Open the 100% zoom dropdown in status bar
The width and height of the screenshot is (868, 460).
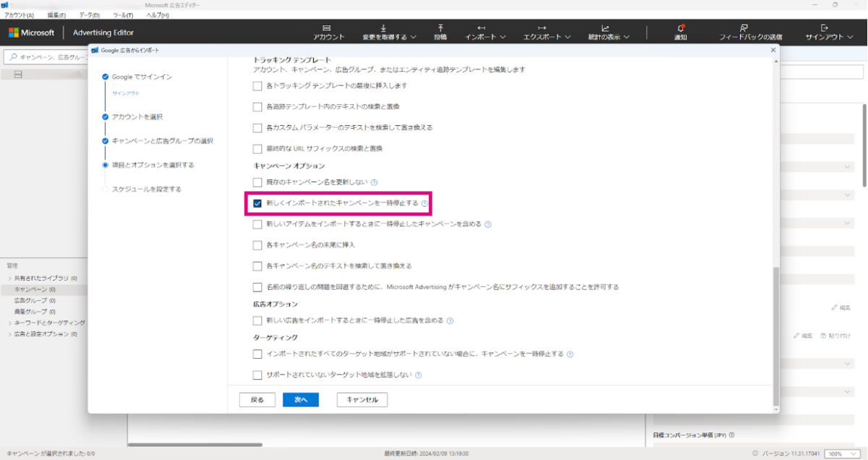click(x=844, y=453)
